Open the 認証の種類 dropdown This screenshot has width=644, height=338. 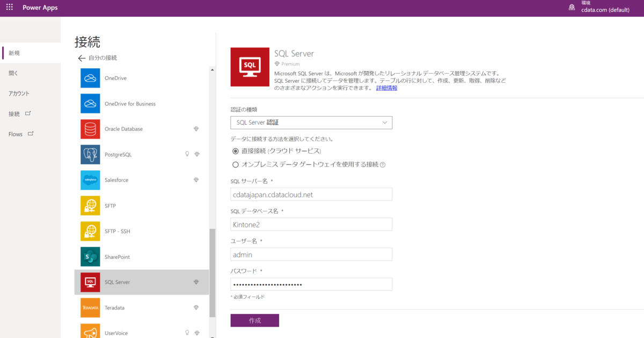pyautogui.click(x=311, y=123)
